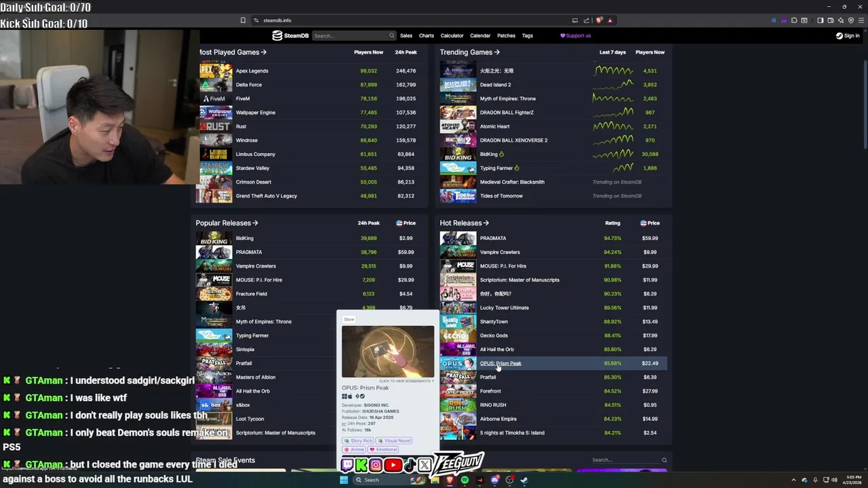Open the browser hamburger menu
868x488 pixels.
861,20
